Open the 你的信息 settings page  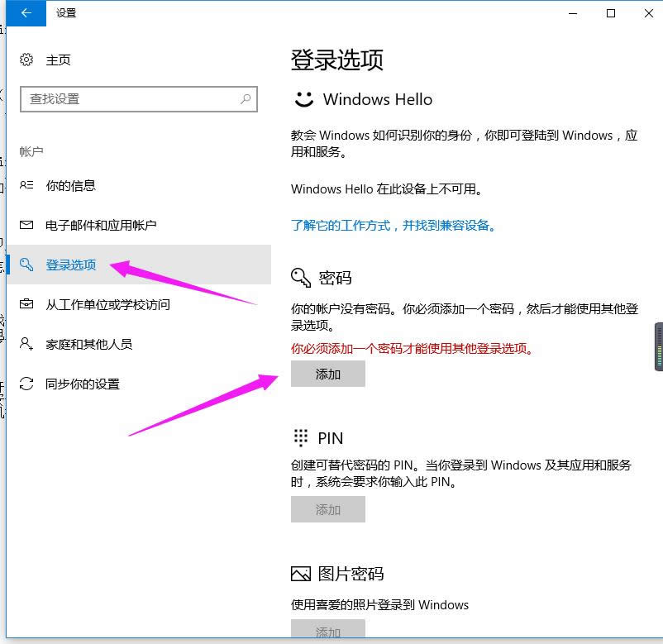click(x=72, y=185)
